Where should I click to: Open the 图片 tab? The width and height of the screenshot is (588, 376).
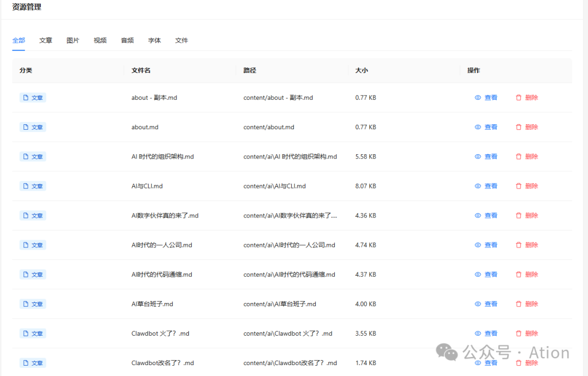click(x=73, y=40)
